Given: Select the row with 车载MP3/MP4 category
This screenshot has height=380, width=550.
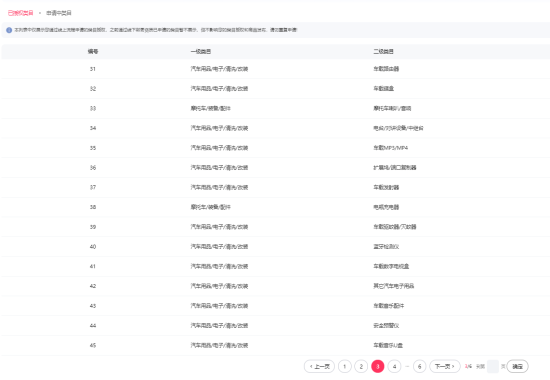Looking at the screenshot, I should click(x=276, y=148).
